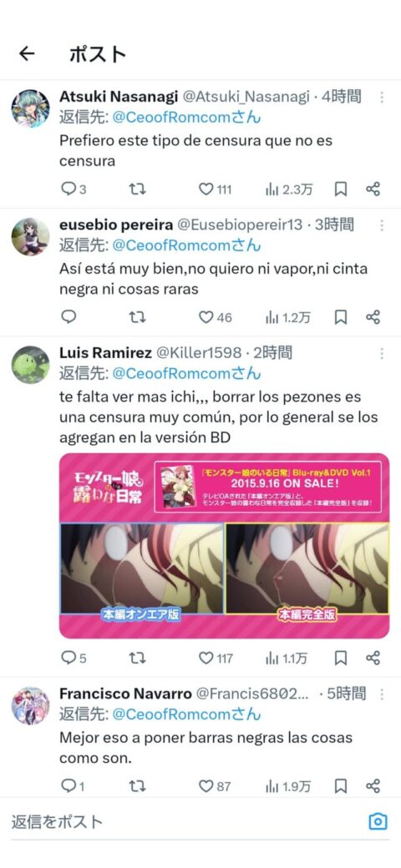Tap the 返信をポスト reply field
Viewport: 401px width, 868px height.
pos(183,821)
